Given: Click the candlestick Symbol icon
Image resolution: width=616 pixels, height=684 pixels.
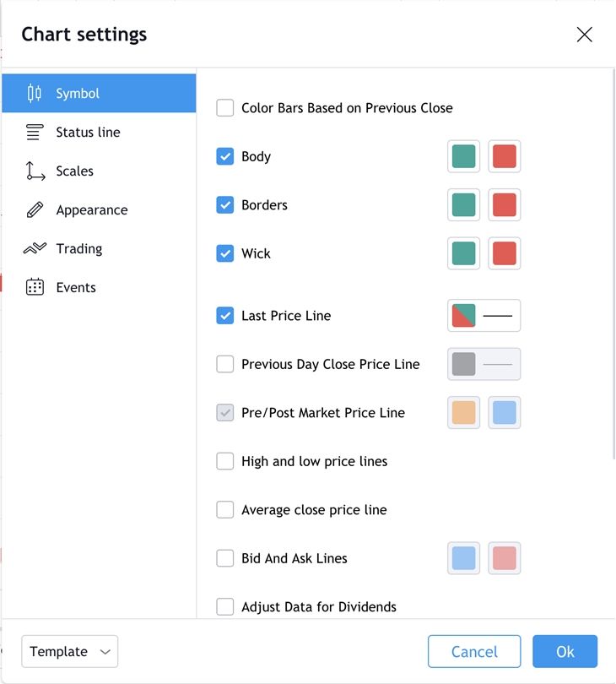Looking at the screenshot, I should 35,93.
